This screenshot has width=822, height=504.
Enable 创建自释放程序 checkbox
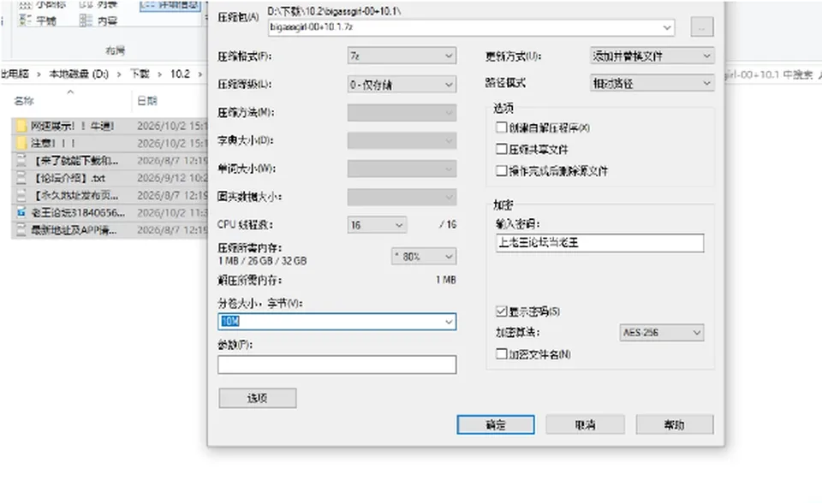(x=501, y=127)
